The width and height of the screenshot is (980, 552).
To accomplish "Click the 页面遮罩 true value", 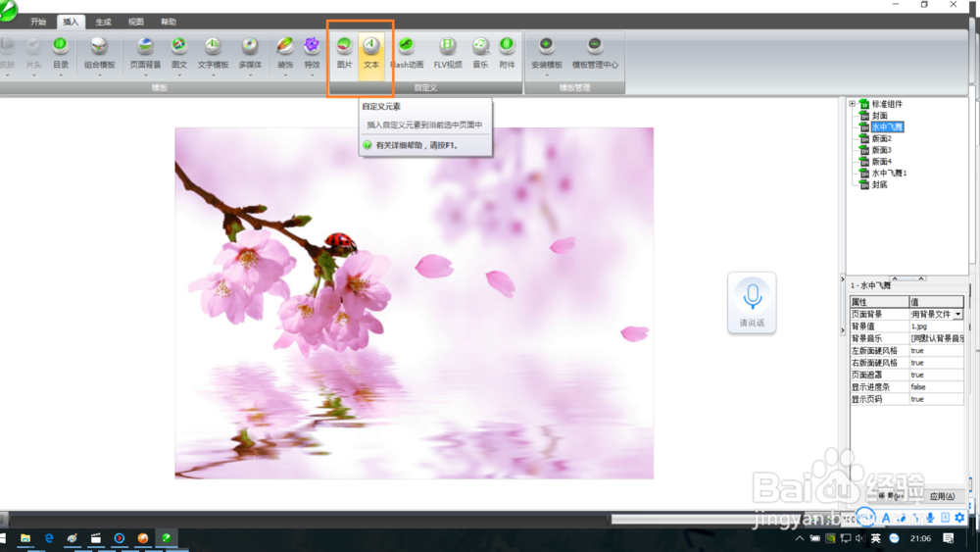I will 936,376.
